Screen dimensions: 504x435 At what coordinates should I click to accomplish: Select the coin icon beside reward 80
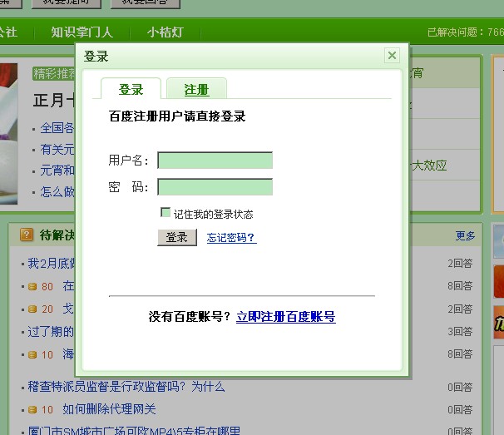click(32, 286)
